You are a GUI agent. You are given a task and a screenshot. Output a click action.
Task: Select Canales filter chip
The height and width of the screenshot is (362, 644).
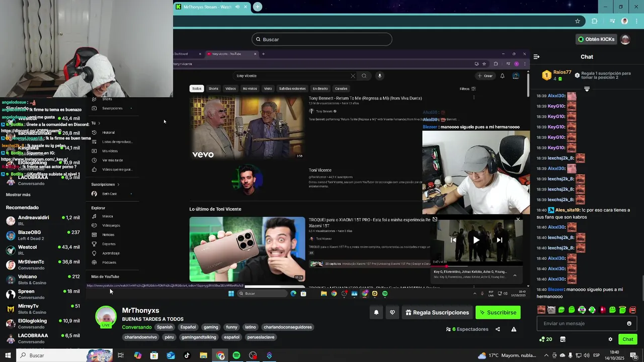click(341, 88)
